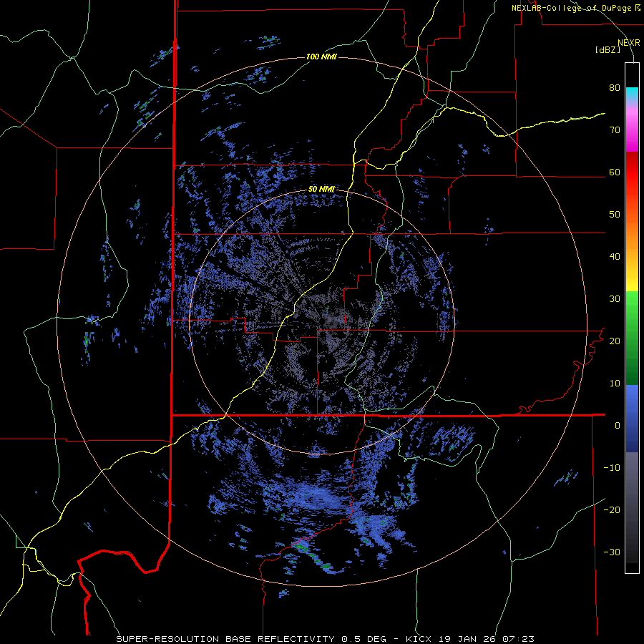Pick the cyan band atop the color scale
Viewport: 644px width, 644px height.
pyautogui.click(x=632, y=94)
